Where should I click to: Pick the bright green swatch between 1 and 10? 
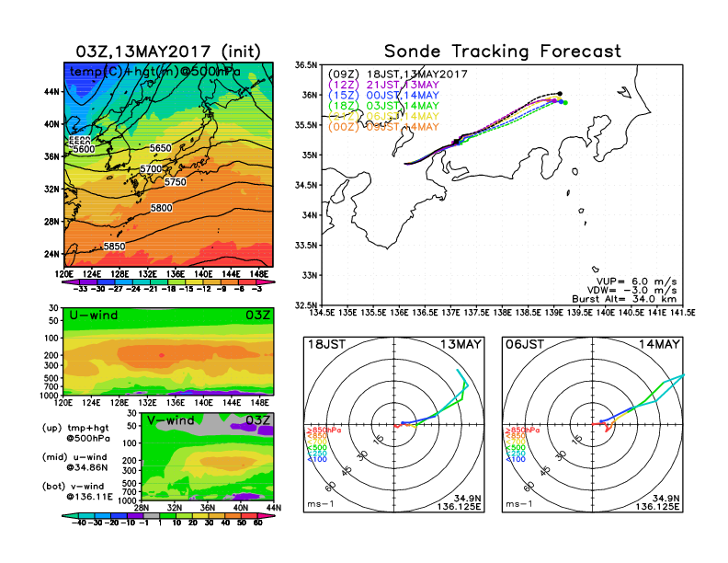(x=167, y=515)
